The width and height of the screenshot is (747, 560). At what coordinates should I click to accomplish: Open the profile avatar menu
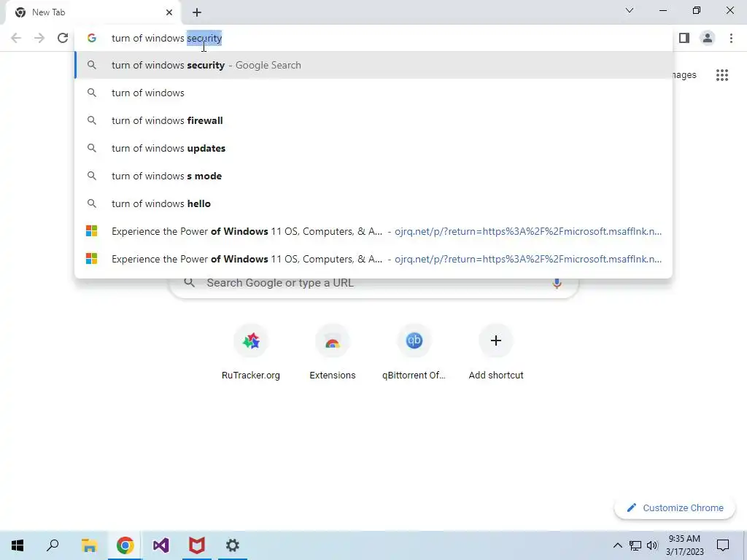[708, 38]
